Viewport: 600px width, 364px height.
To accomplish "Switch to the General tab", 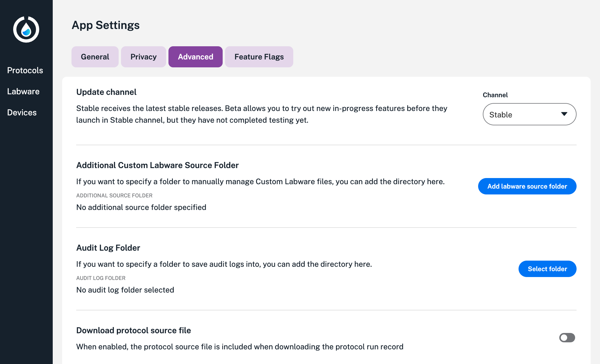I will [x=95, y=57].
